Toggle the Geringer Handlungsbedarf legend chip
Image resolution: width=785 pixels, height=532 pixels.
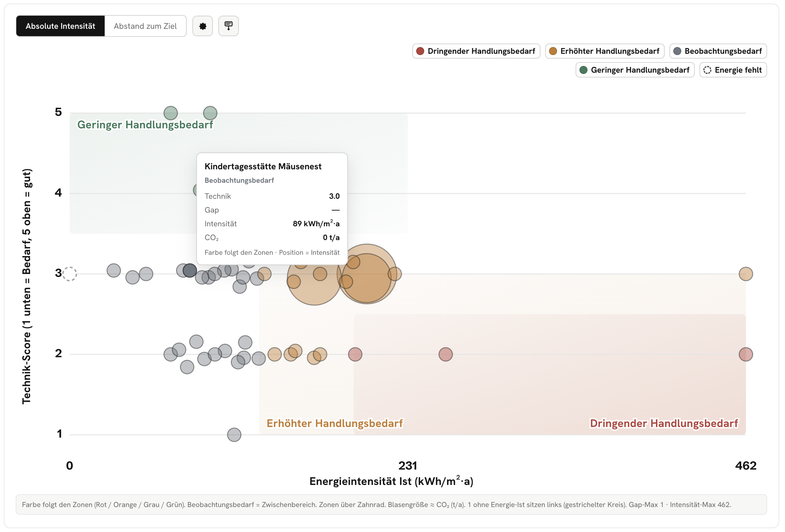635,70
